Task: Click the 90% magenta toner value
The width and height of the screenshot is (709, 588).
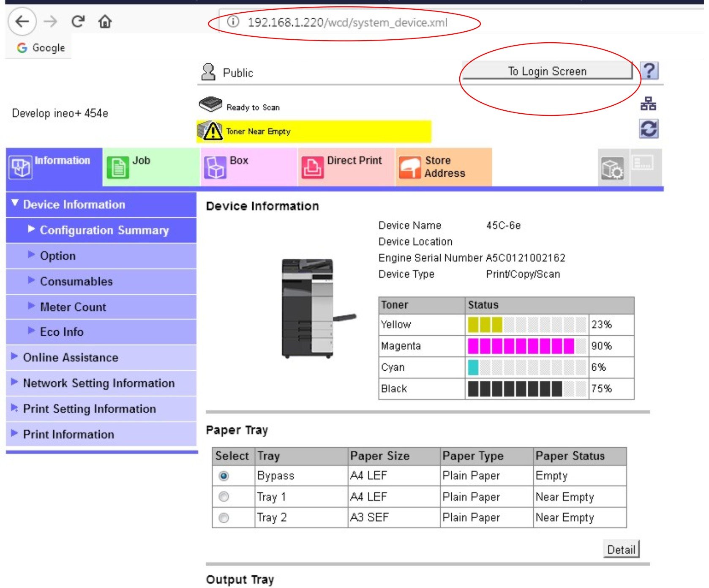Action: (601, 346)
